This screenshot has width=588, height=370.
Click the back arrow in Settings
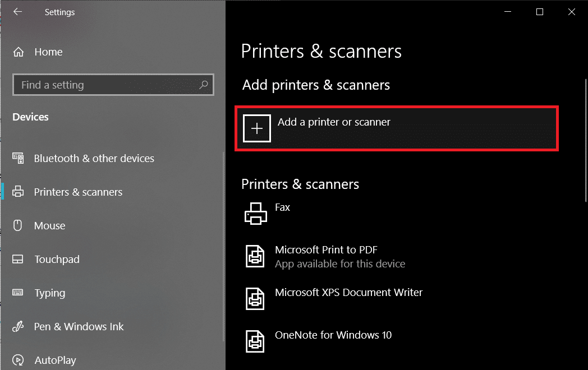[x=17, y=12]
